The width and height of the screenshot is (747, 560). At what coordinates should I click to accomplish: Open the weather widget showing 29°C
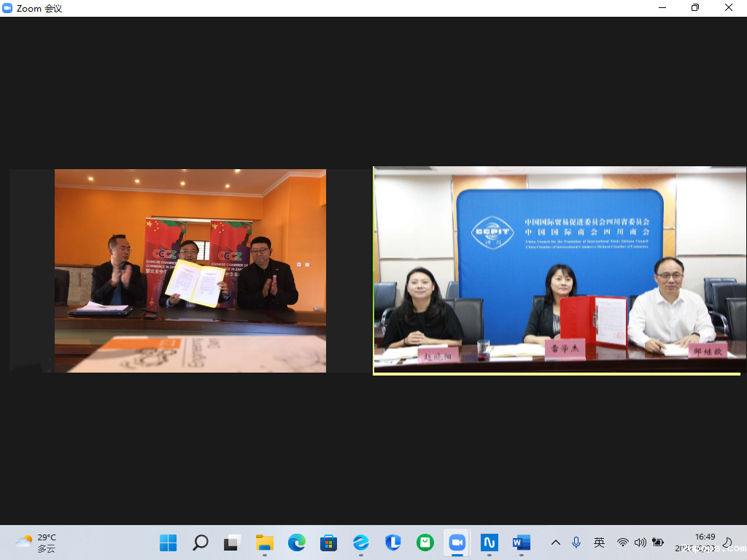[x=35, y=542]
